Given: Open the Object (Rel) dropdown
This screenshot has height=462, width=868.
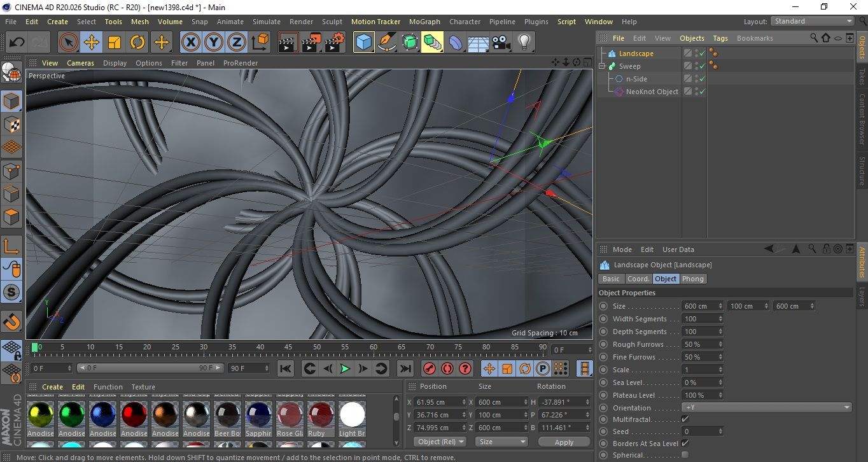Looking at the screenshot, I should [440, 442].
